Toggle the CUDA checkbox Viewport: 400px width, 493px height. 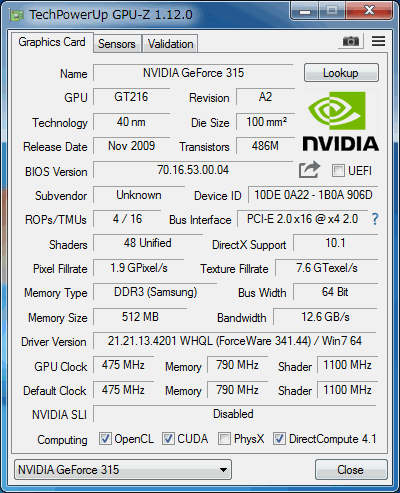click(x=168, y=439)
